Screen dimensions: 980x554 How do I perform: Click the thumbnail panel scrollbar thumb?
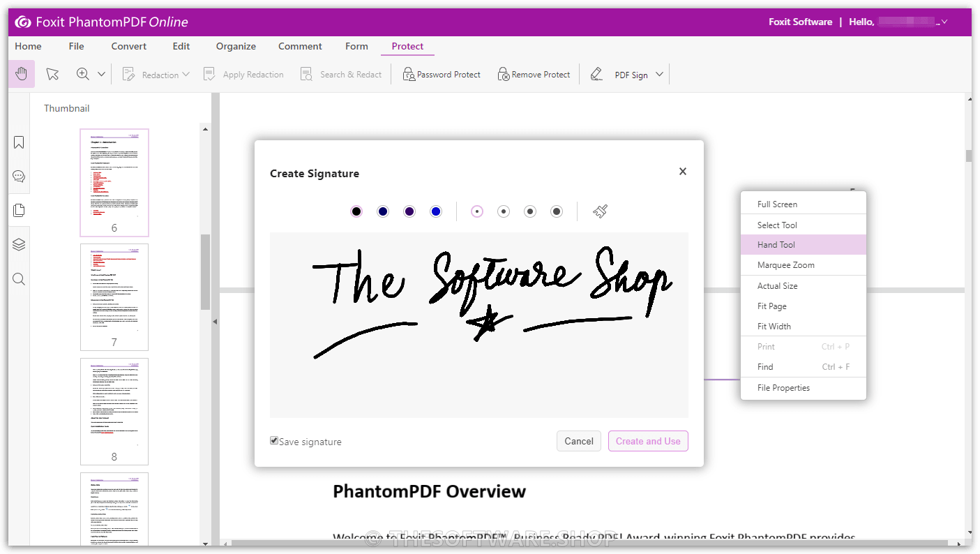(205, 272)
